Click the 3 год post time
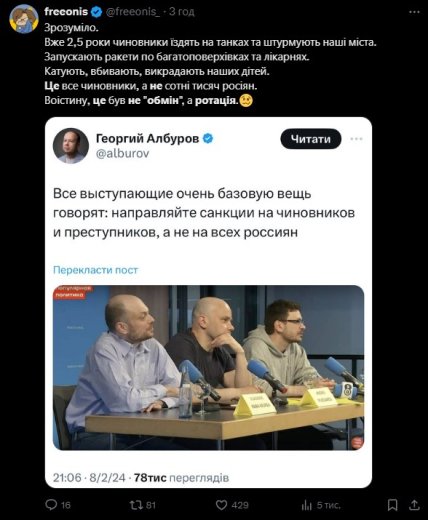Screen dimensions: 428x520 coord(182,12)
